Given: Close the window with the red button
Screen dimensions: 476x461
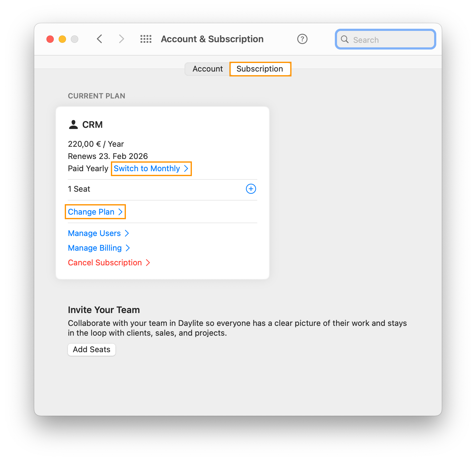Looking at the screenshot, I should [x=50, y=39].
